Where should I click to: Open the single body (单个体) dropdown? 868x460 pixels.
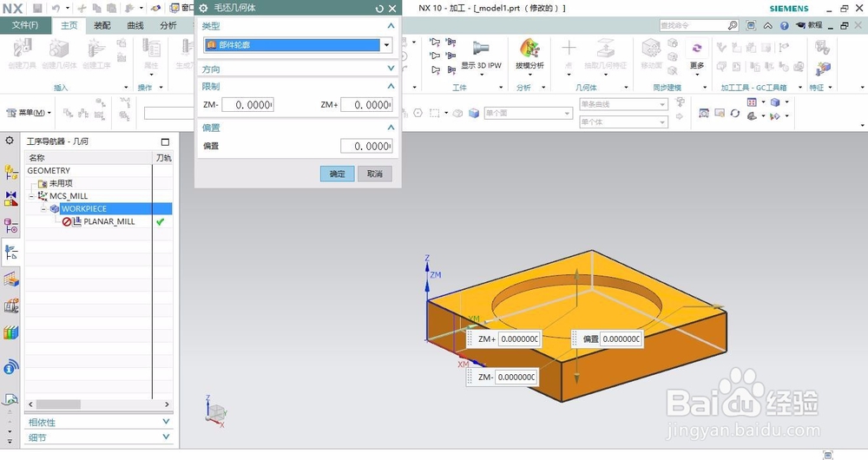[x=662, y=122]
